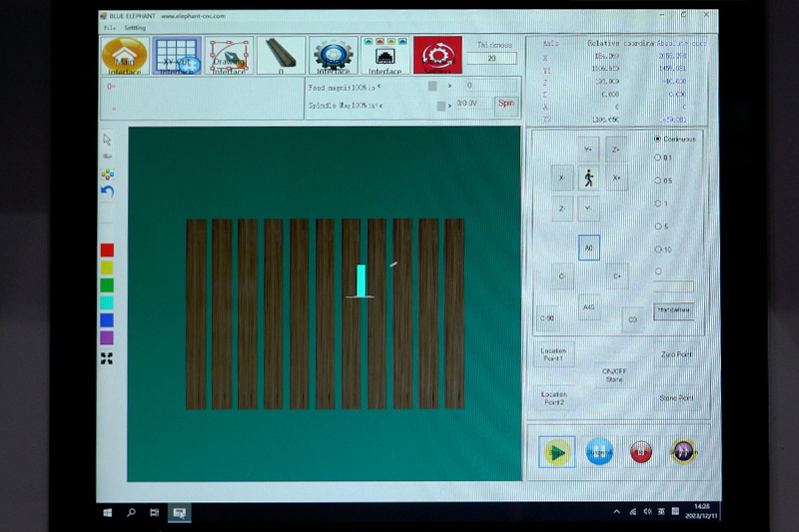Viewport: 799px width, 532px height.
Task: Click the network tray icon
Action: click(x=633, y=512)
